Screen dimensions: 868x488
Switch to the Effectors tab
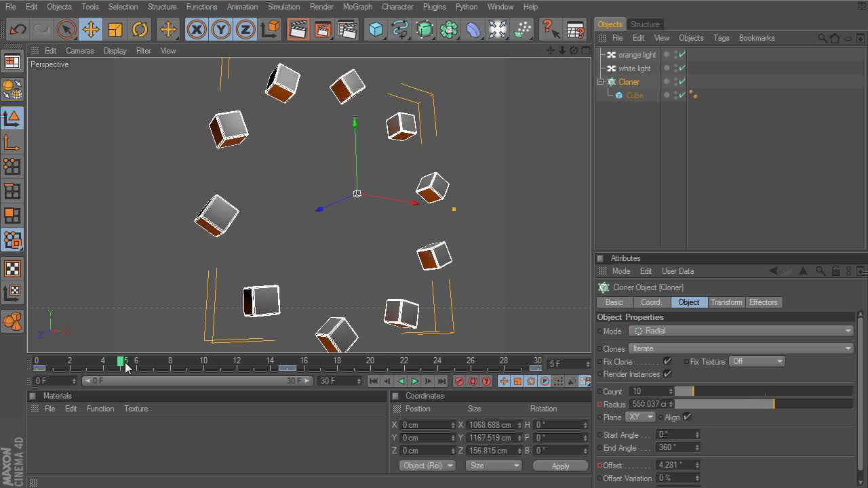point(763,302)
